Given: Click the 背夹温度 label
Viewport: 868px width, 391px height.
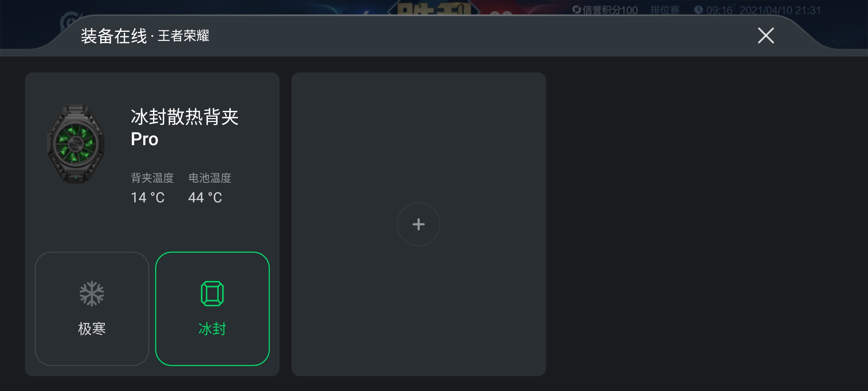Looking at the screenshot, I should pyautogui.click(x=152, y=178).
